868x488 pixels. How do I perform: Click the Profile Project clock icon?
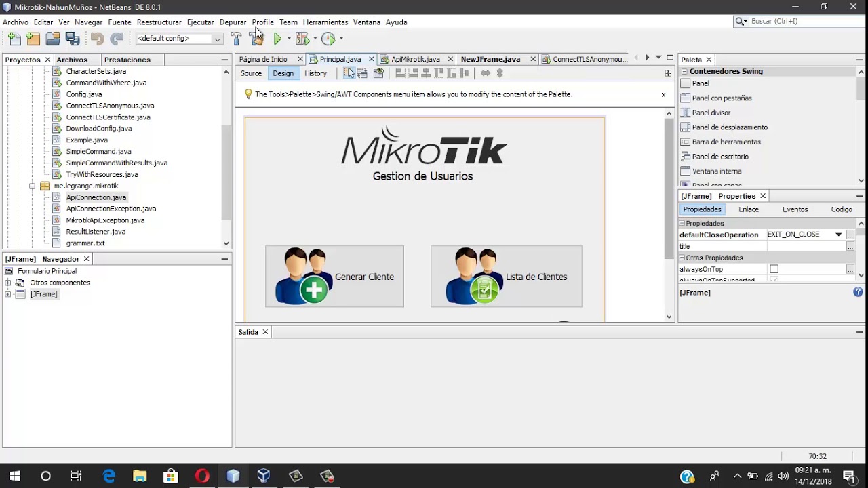click(x=328, y=39)
